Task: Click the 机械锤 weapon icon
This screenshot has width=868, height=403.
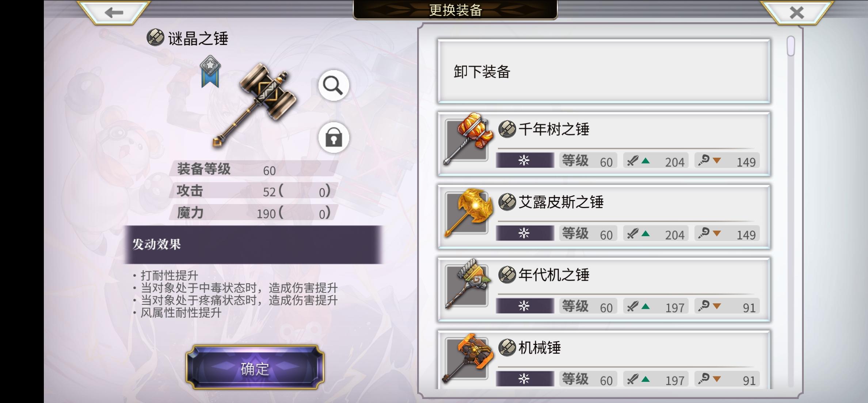Action: 467,358
